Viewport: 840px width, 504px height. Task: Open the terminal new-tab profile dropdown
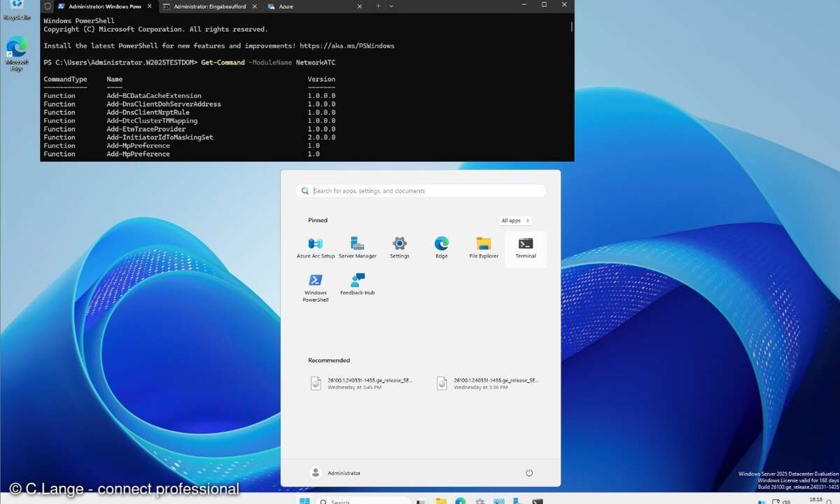coord(391,6)
